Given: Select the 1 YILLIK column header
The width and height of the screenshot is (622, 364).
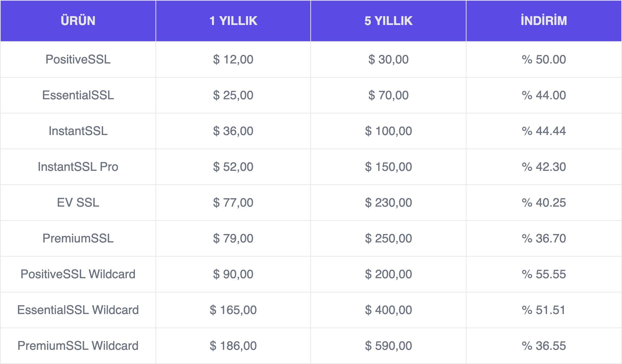Looking at the screenshot, I should click(x=233, y=21).
